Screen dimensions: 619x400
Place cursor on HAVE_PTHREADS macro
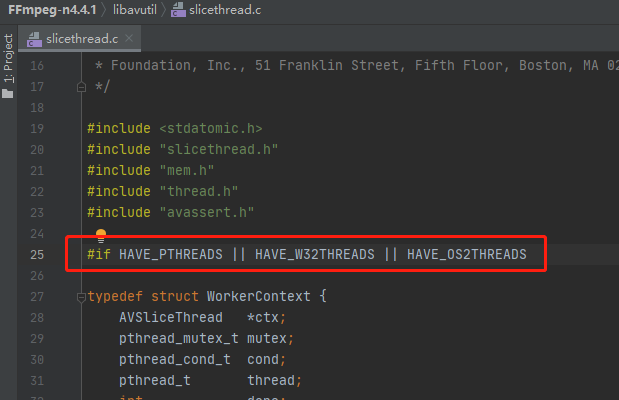tap(170, 254)
